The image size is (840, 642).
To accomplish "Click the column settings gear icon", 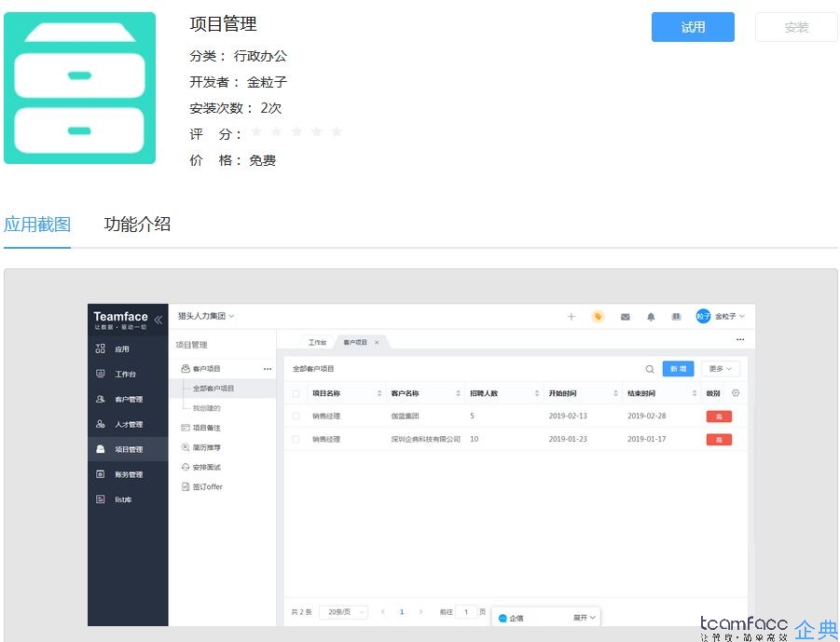I will 736,393.
